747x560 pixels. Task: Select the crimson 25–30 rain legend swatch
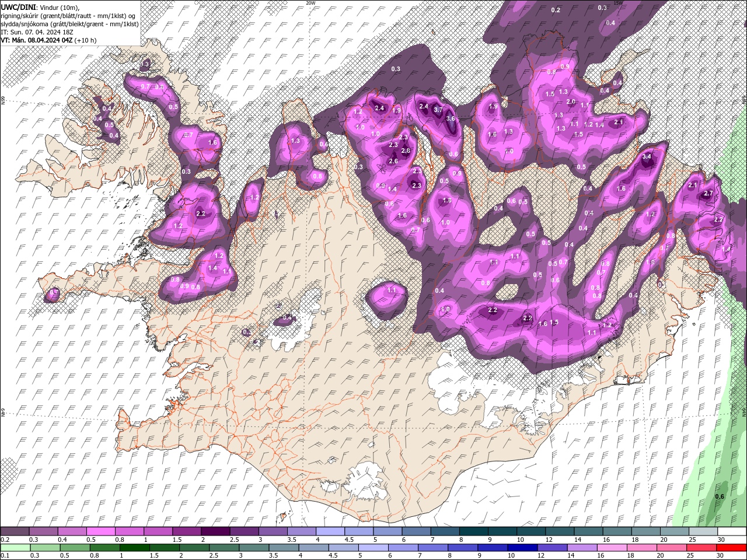pos(701,548)
